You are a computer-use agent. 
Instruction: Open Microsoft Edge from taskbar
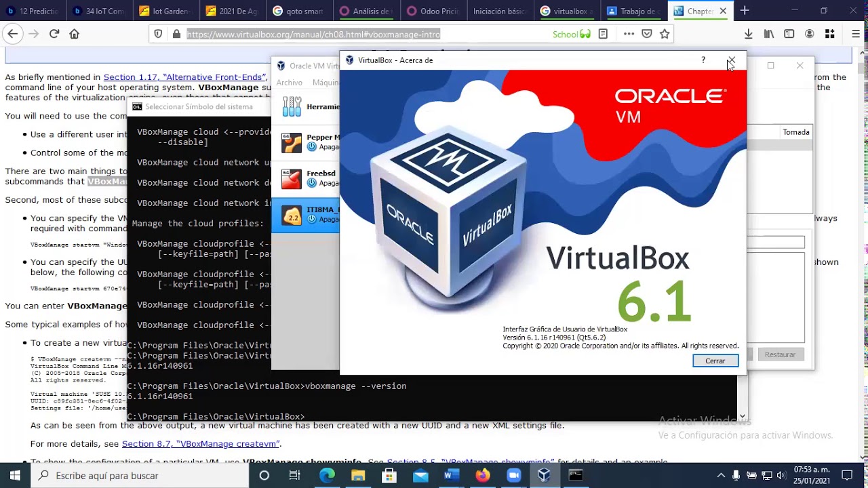(327, 475)
